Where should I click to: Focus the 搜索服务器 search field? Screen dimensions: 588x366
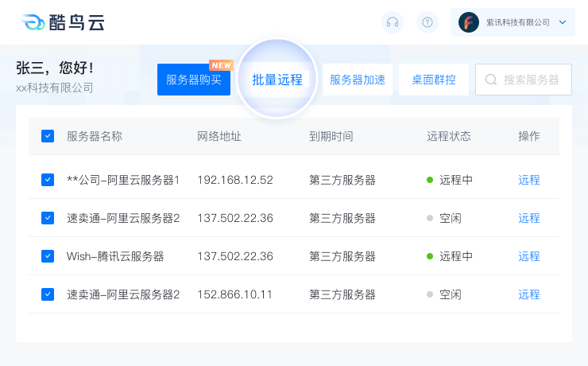click(x=524, y=80)
